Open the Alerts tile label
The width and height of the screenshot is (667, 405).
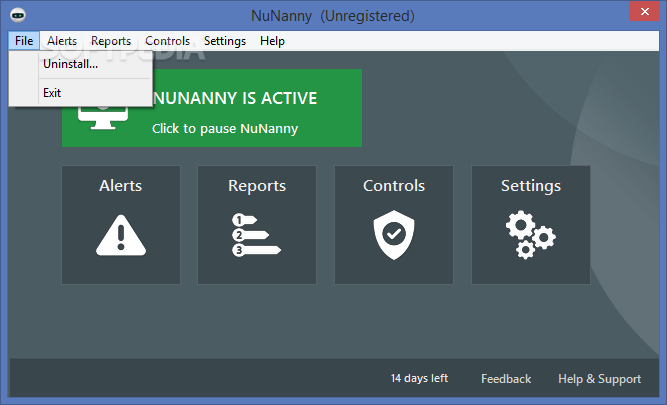(121, 186)
